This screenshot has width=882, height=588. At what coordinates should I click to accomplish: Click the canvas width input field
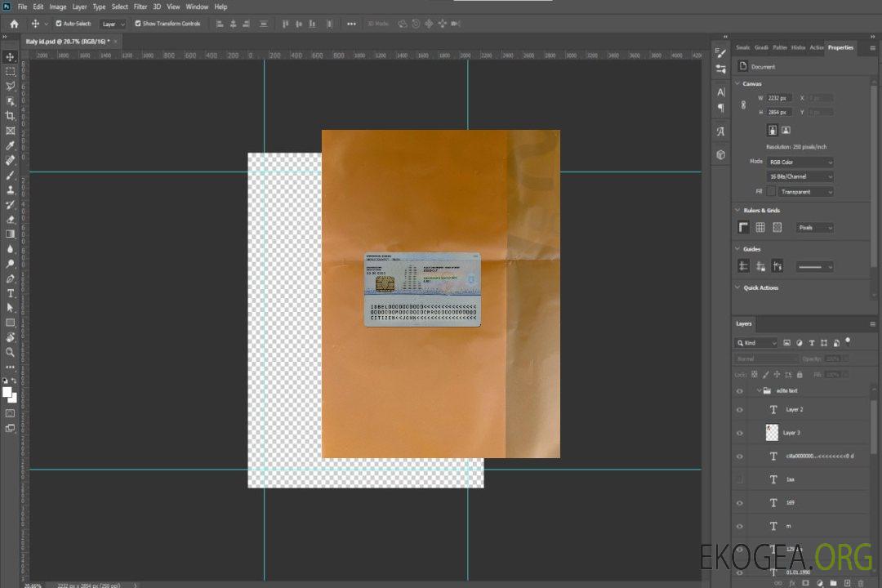pos(780,98)
